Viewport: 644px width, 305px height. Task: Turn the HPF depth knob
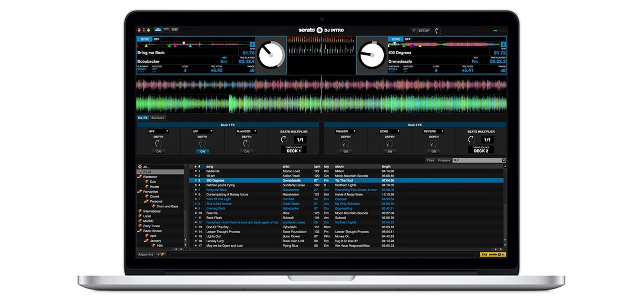(158, 143)
